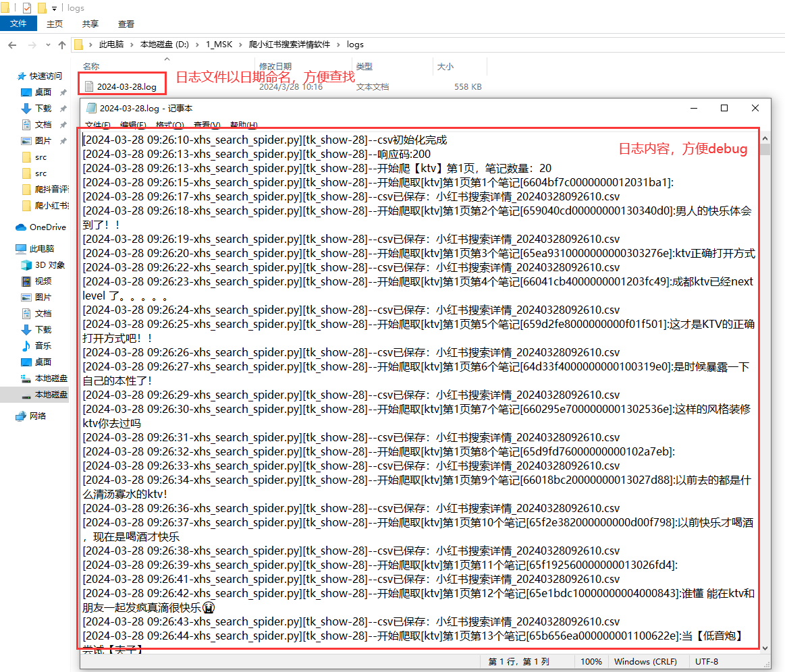Open 视频 folder under This PC
785x672 pixels.
click(43, 281)
